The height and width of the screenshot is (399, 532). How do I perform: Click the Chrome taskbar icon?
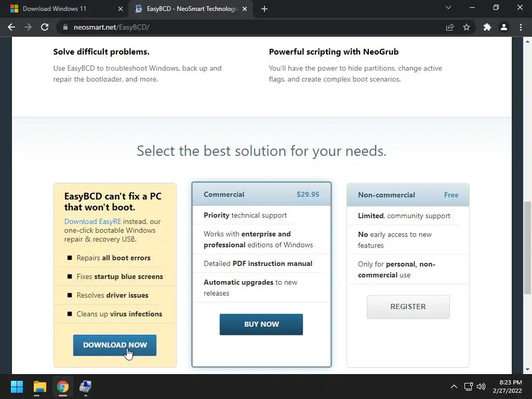coord(63,387)
